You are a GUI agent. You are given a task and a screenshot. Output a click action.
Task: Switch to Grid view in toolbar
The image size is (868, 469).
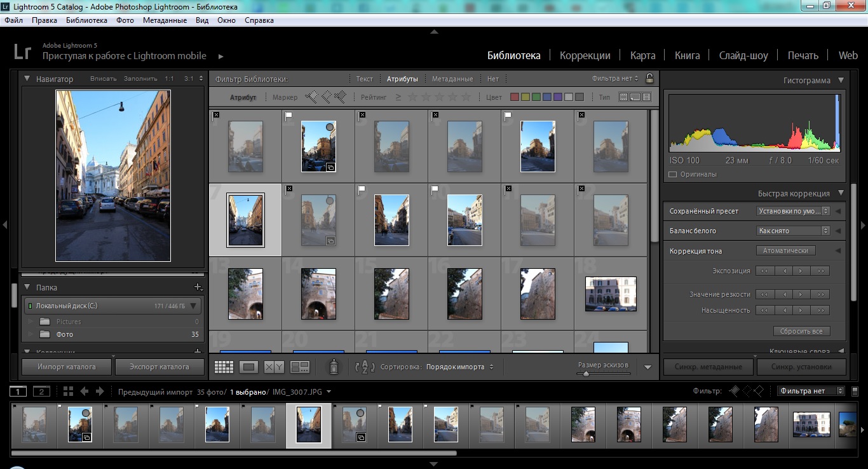click(224, 367)
